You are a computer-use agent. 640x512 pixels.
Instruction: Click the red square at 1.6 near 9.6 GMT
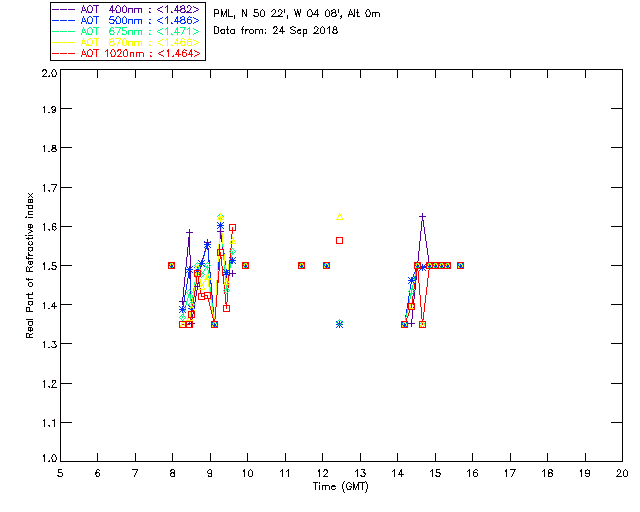(x=232, y=227)
